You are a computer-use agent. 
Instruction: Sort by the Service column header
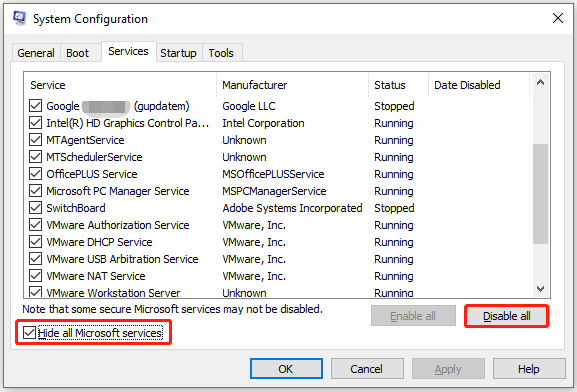click(120, 85)
